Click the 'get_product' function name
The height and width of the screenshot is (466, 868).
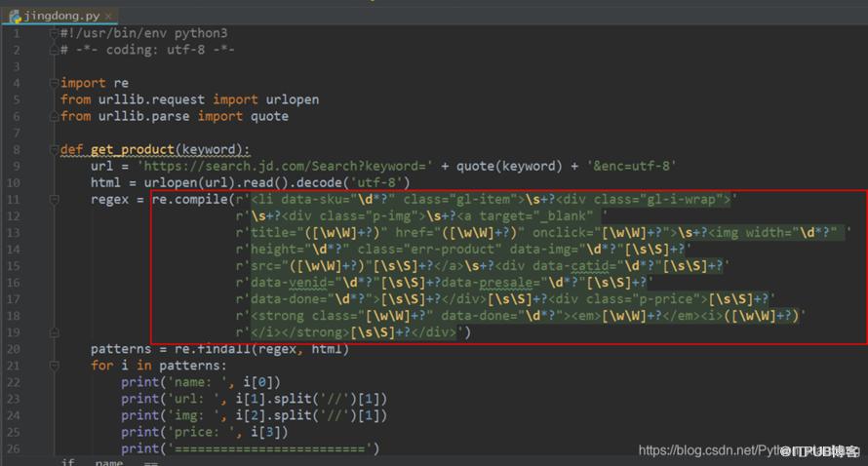(133, 149)
